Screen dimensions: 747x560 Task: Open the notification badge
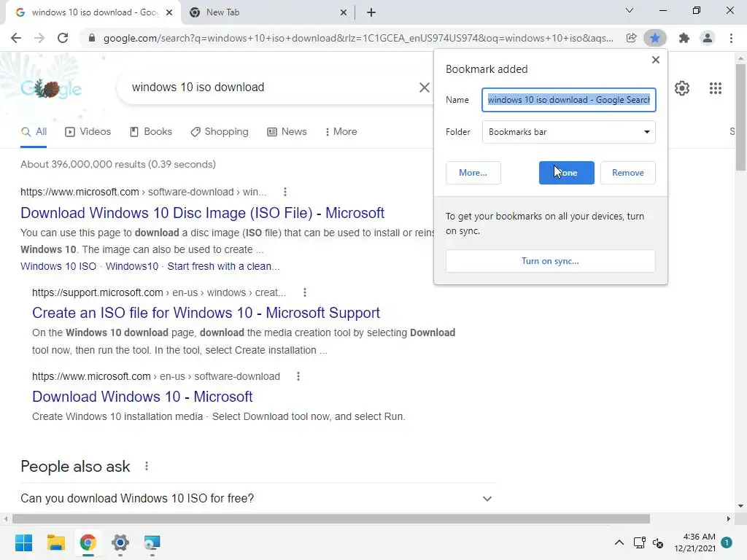pos(727,542)
